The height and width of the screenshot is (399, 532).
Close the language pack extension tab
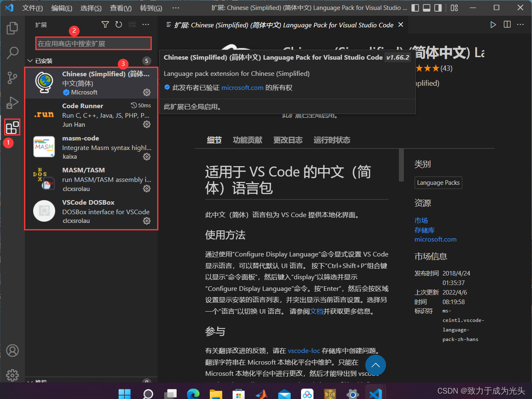tap(401, 25)
